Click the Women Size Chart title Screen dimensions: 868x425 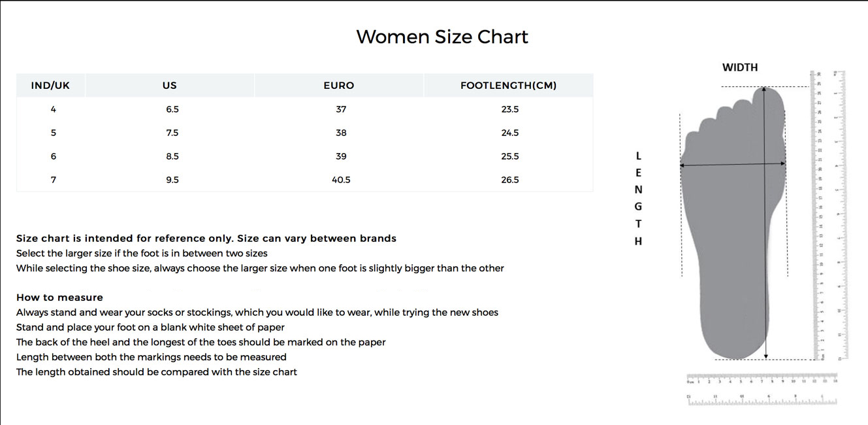[x=442, y=37]
